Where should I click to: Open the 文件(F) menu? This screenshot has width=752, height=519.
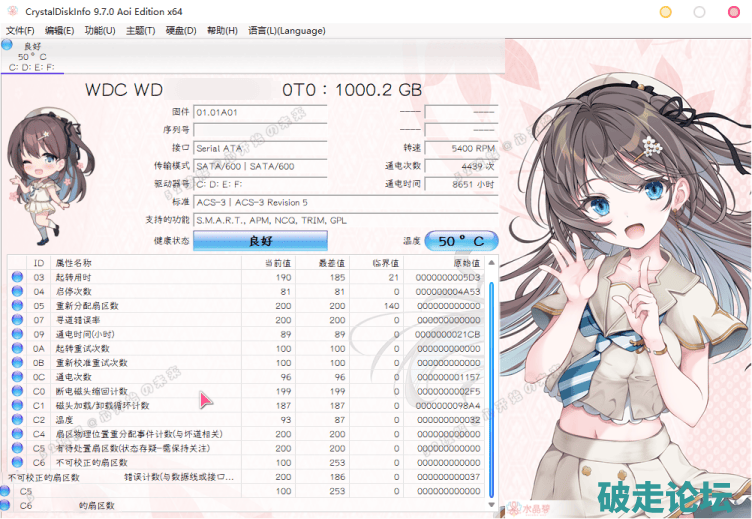pos(20,31)
